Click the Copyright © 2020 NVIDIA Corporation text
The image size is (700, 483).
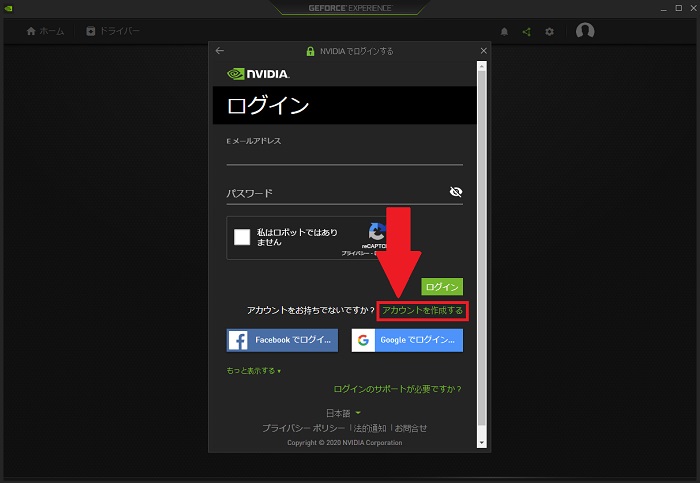tap(345, 443)
